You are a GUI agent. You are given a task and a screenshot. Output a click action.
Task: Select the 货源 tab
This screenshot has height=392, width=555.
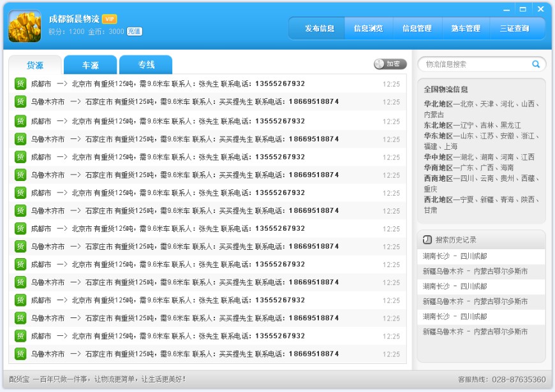pos(35,65)
